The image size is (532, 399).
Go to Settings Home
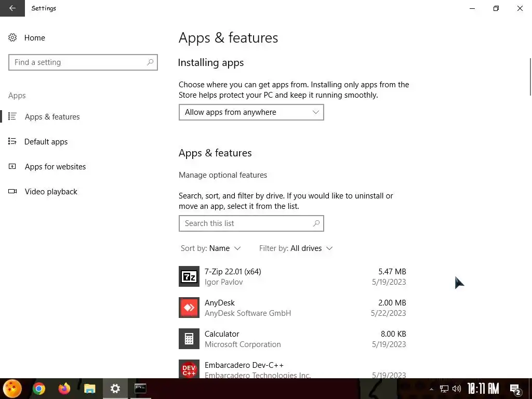coord(35,37)
